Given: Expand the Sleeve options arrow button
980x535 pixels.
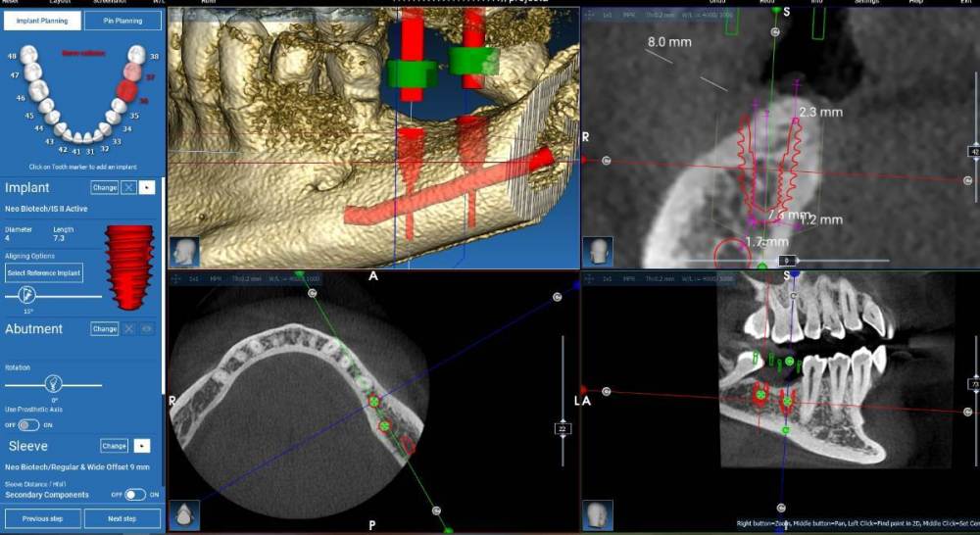Looking at the screenshot, I should tap(142, 446).
